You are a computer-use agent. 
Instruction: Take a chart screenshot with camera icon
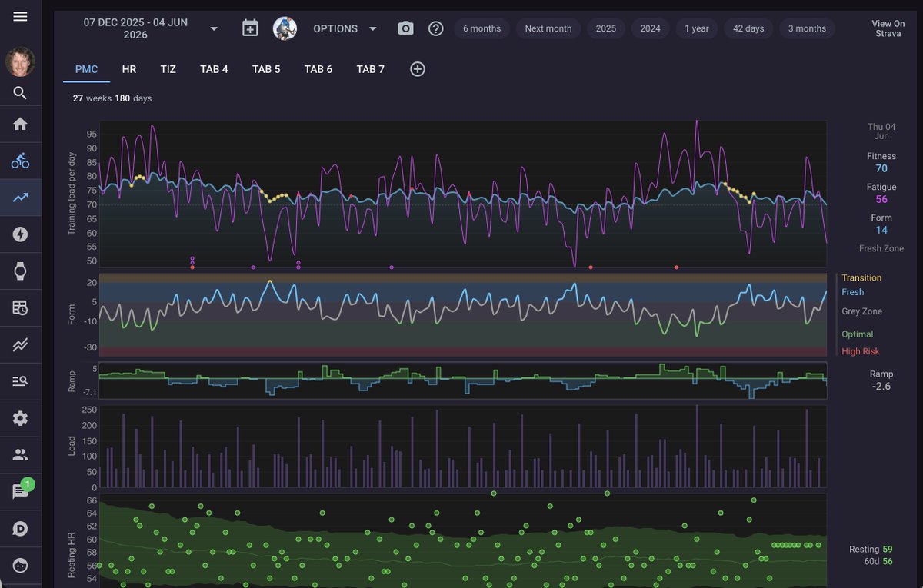[405, 28]
